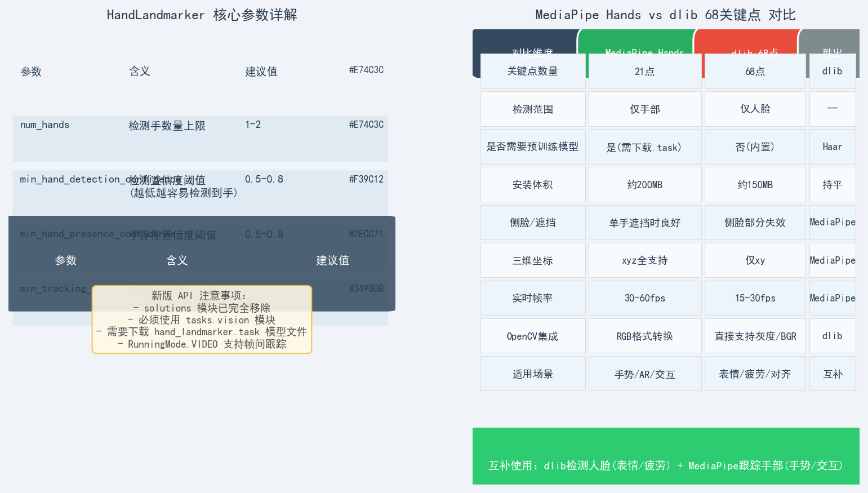This screenshot has width=868, height=493.
Task: Click the "#F39C12" color code
Action: pos(366,179)
